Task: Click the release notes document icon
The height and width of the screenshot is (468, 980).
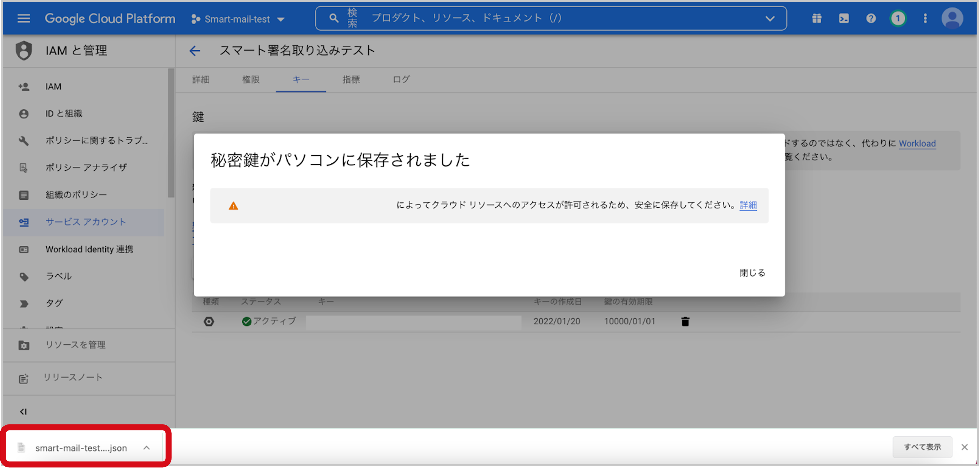Action: tap(24, 379)
